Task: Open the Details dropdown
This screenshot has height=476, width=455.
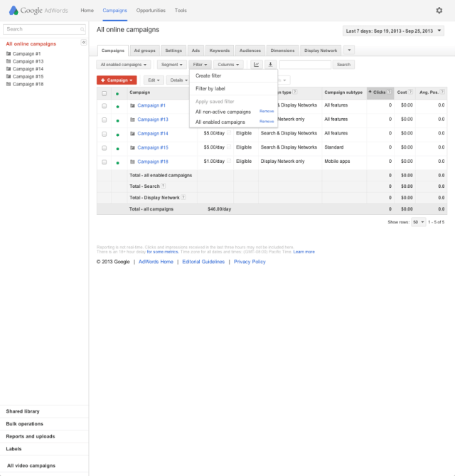Action: [x=178, y=80]
